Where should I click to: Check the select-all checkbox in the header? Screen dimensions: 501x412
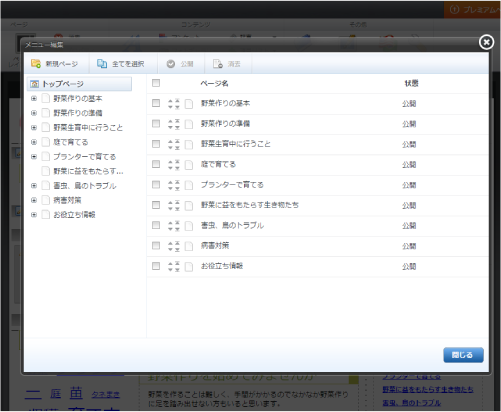tap(156, 83)
